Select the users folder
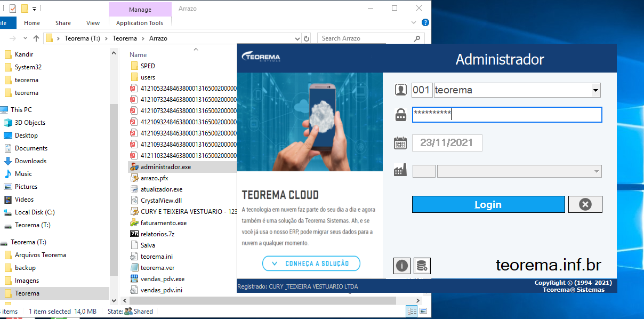This screenshot has height=319, width=644. [x=148, y=77]
